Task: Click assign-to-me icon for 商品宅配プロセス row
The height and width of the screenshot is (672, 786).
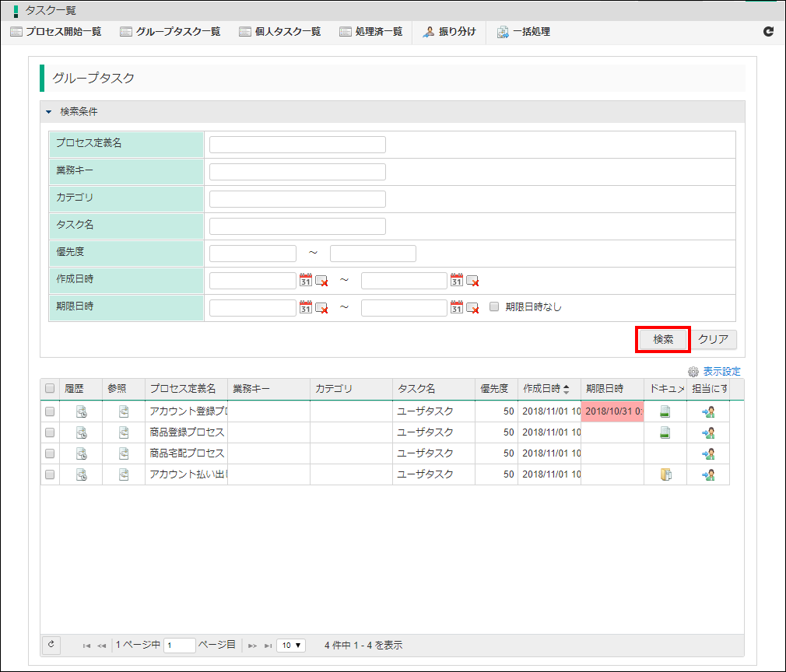Action: [x=707, y=453]
